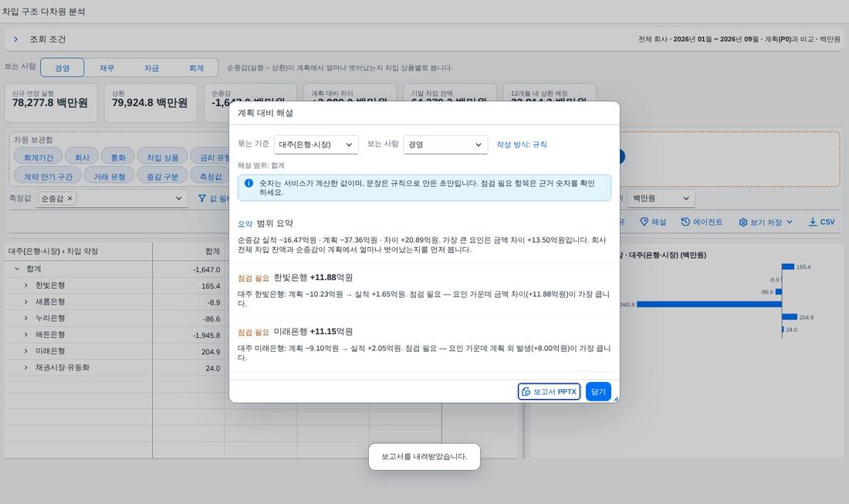Click the 합계 column header
849x504 pixels.
tap(188, 251)
